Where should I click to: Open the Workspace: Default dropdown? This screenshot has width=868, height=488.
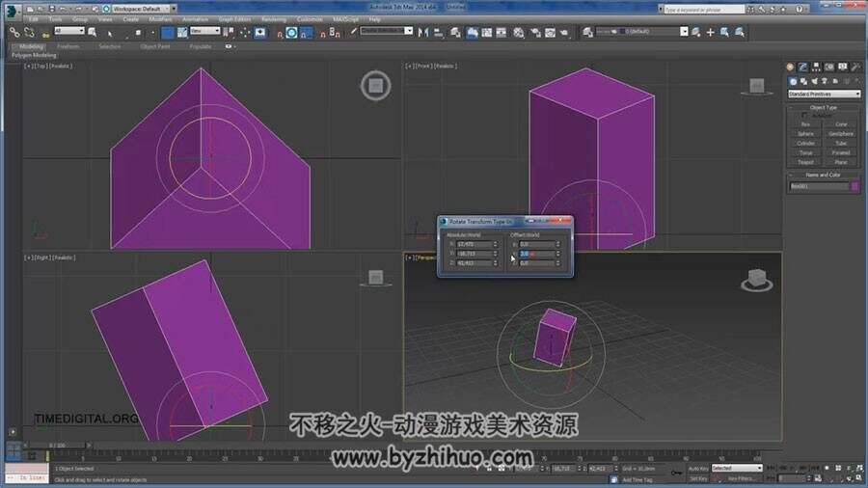point(141,9)
